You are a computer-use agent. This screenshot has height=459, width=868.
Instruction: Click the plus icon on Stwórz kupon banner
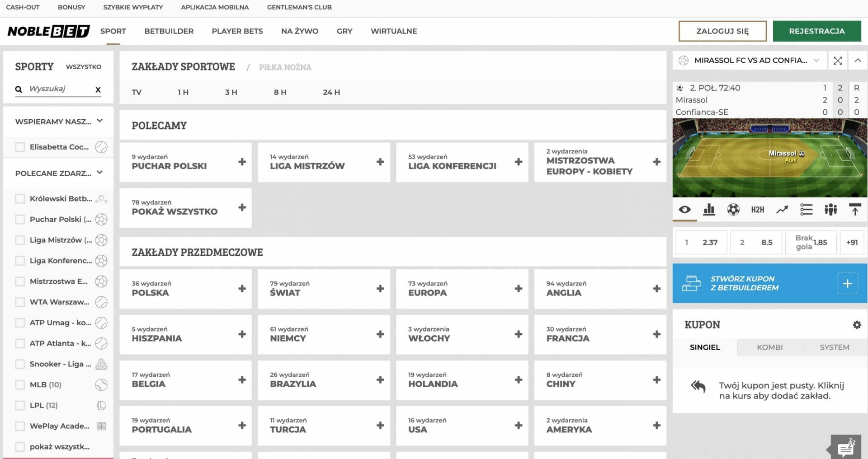point(847,283)
